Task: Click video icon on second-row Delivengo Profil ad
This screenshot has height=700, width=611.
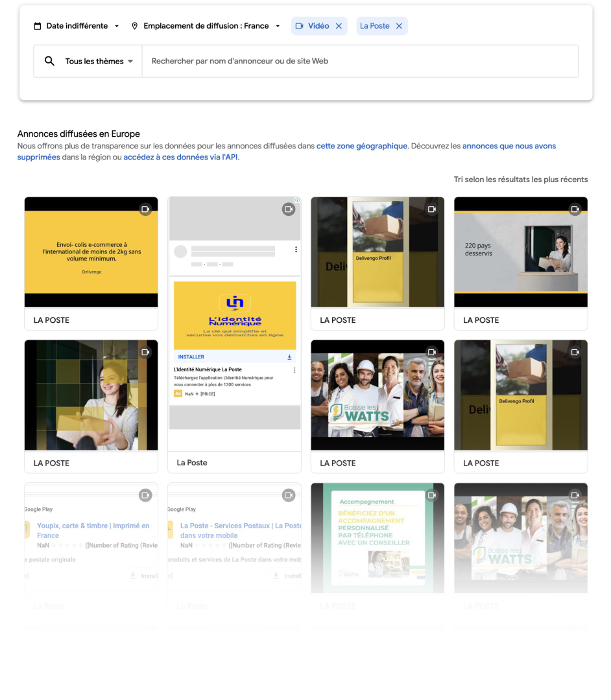Action: 575,352
